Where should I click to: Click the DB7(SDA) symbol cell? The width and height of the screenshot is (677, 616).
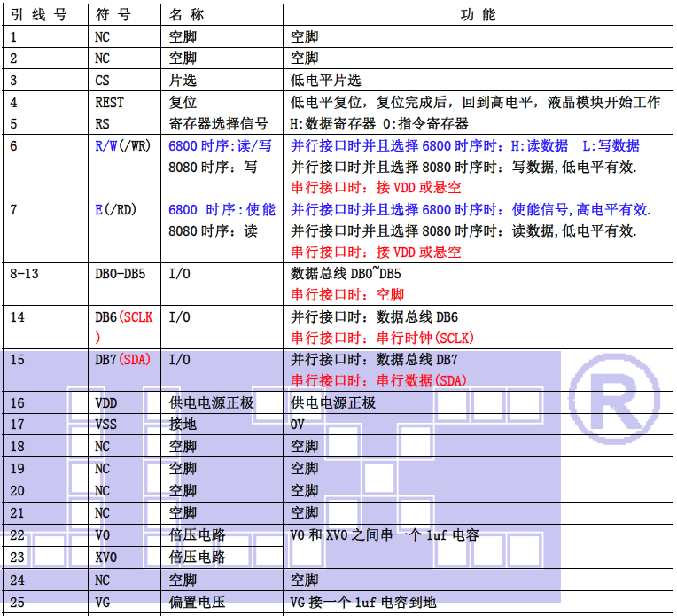(122, 360)
